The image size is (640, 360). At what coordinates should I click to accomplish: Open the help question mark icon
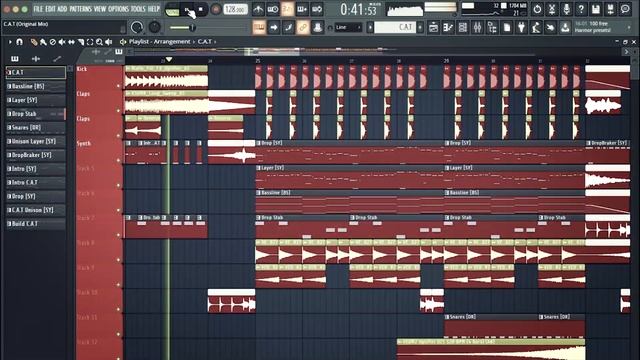[581, 9]
